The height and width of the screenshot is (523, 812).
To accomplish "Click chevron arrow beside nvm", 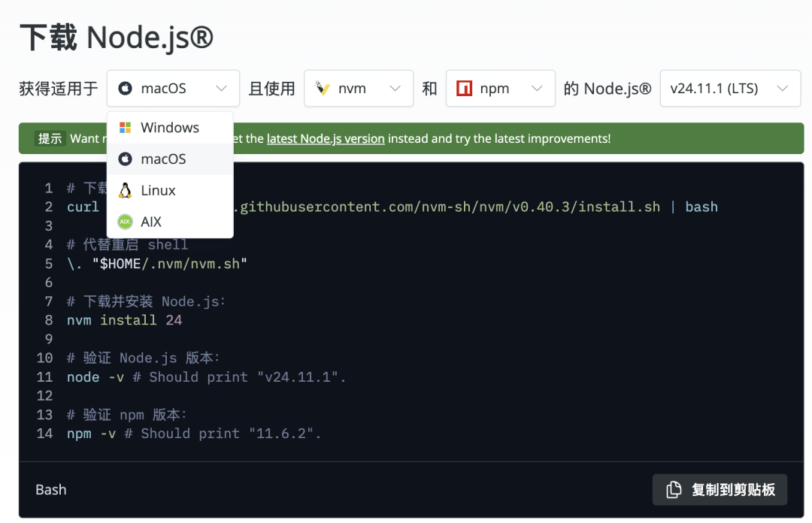I will tap(395, 89).
